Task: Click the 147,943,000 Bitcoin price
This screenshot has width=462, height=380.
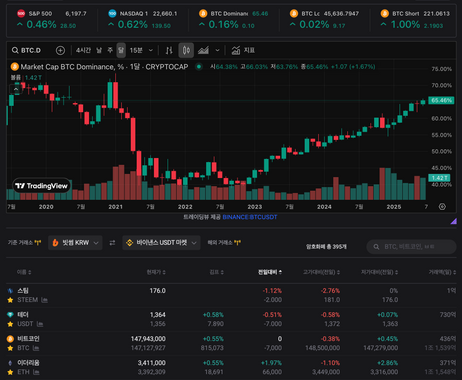Action: [x=148, y=339]
